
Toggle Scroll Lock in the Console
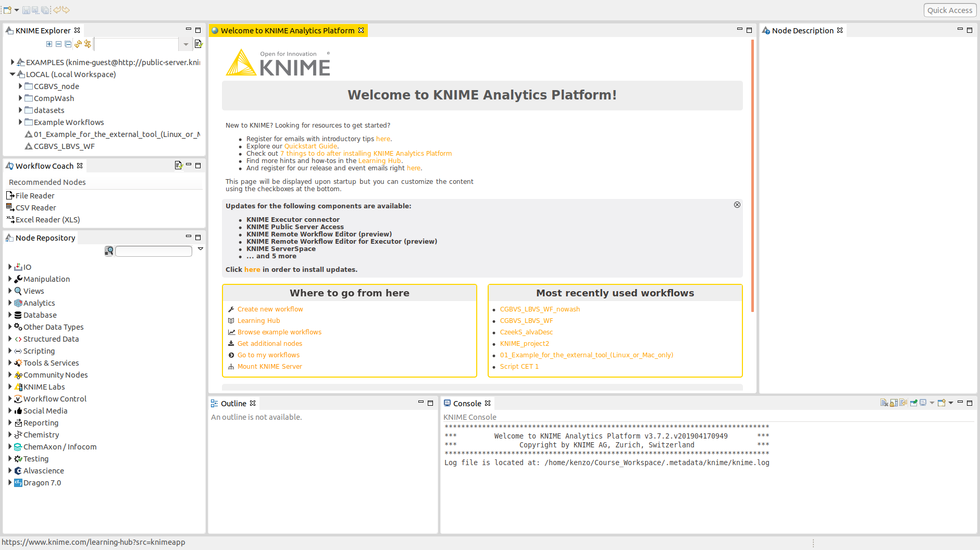pos(894,403)
